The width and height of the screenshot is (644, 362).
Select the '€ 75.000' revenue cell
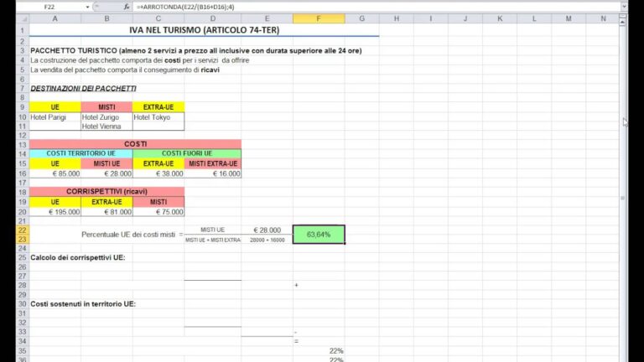point(158,212)
